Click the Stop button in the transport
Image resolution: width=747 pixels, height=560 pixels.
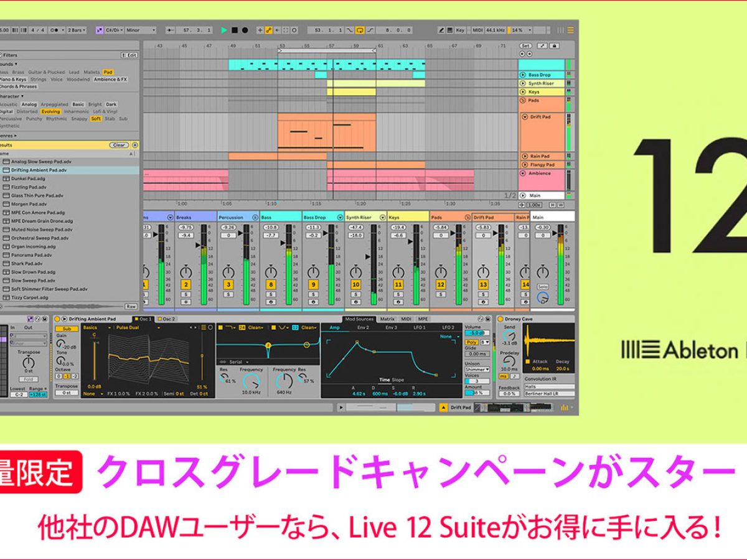pos(234,29)
